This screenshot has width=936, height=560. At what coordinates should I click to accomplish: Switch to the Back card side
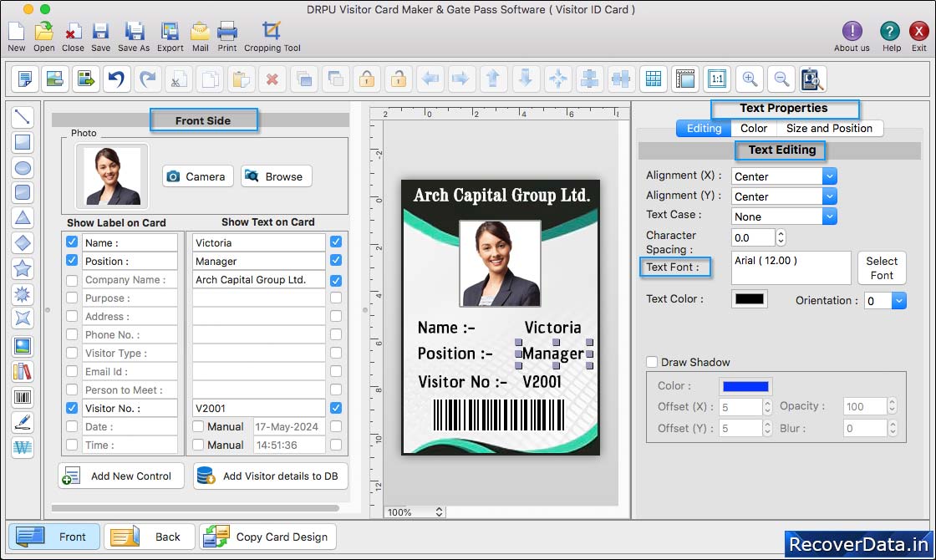[150, 537]
